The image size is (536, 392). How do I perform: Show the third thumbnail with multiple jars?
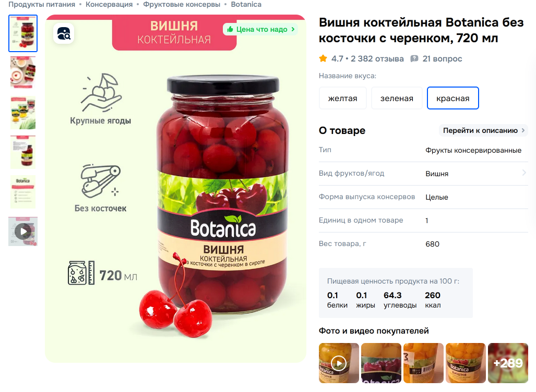pos(23,113)
